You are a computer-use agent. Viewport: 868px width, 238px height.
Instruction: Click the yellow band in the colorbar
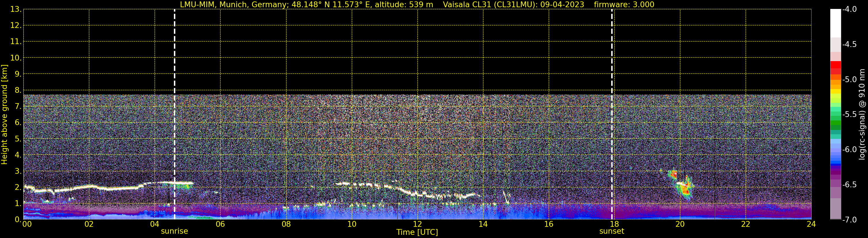835,91
